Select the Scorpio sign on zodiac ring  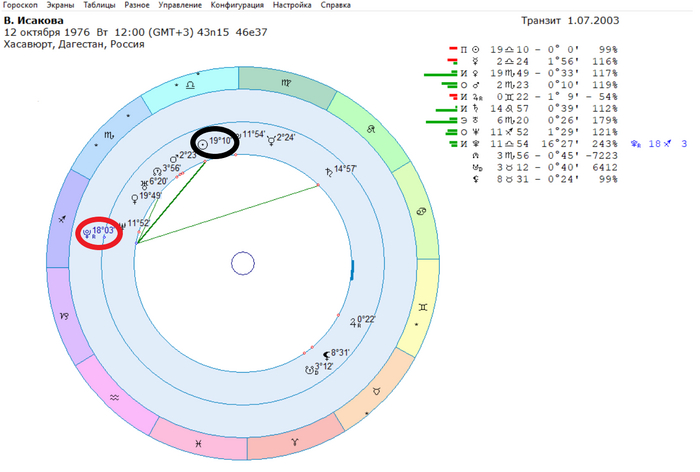click(109, 135)
